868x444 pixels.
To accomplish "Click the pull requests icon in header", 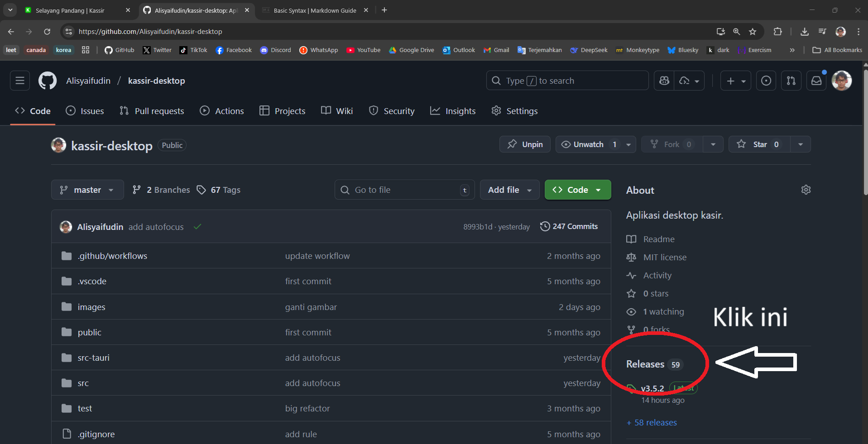I will (x=791, y=81).
